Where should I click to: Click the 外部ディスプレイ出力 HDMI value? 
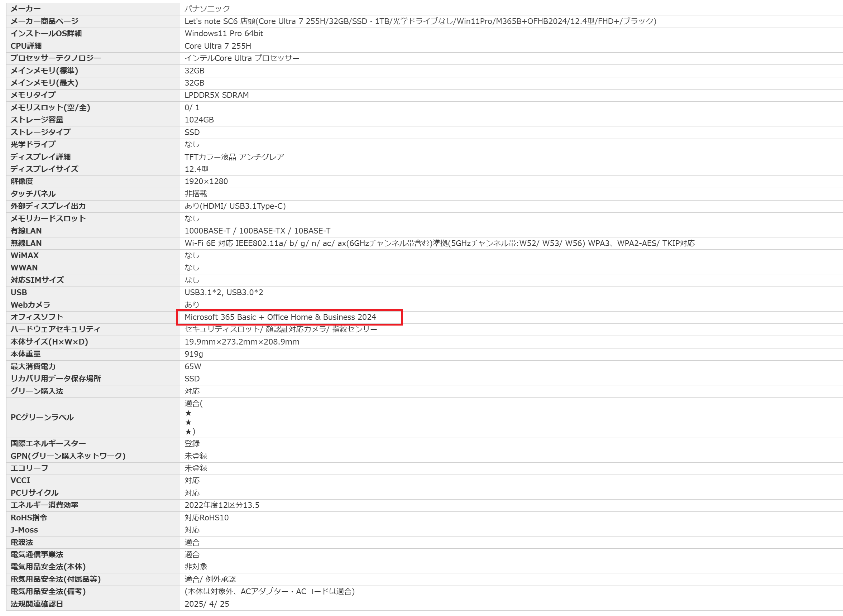pos(235,206)
